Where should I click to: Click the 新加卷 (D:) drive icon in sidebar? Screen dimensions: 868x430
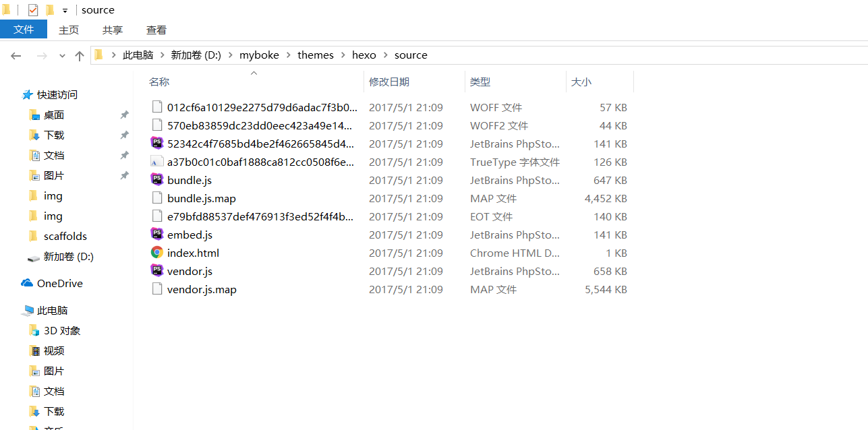34,257
